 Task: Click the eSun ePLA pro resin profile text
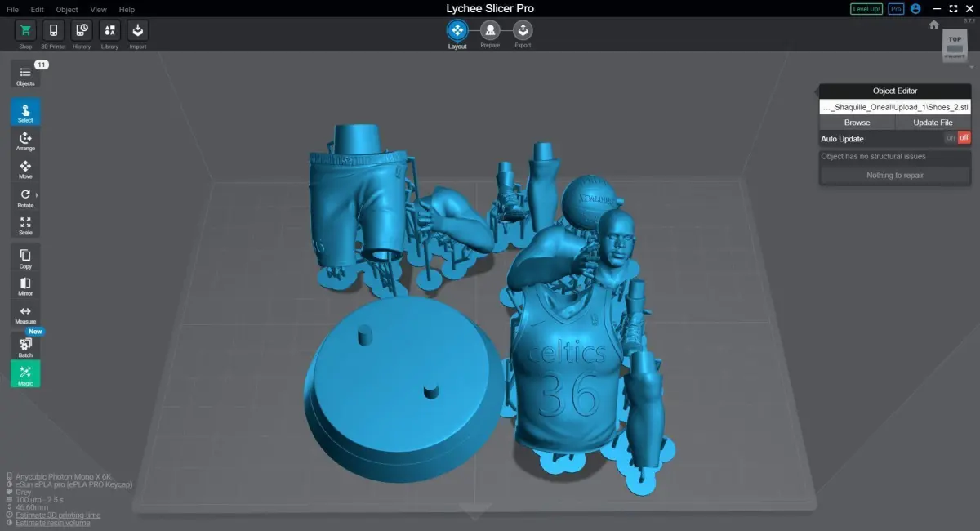tap(73, 484)
